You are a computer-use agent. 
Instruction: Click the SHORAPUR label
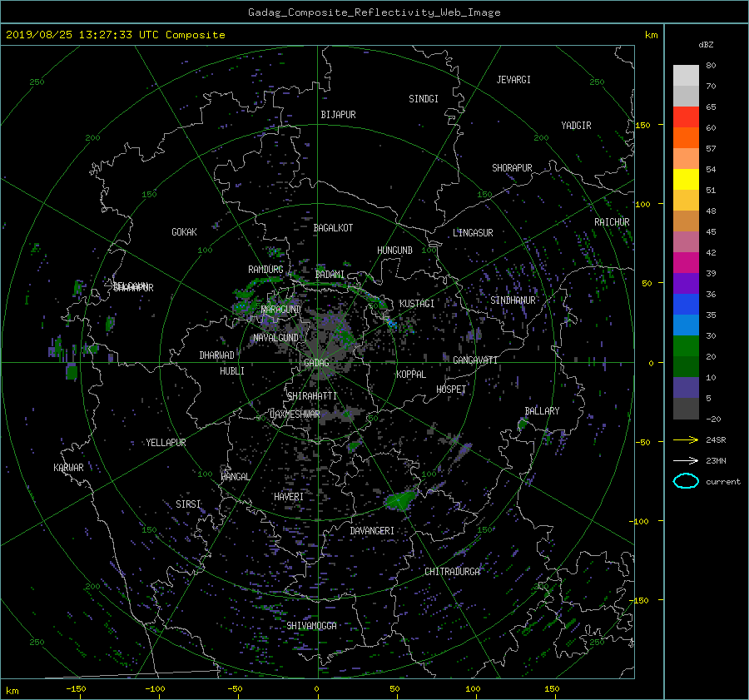tap(512, 168)
